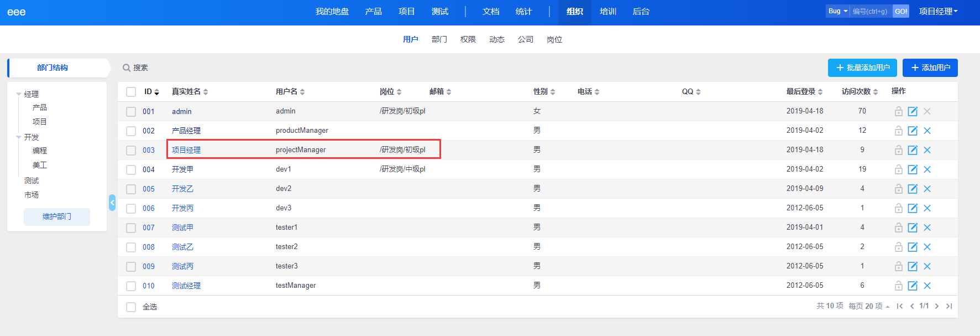980x336 pixels.
Task: Go to last page icon
Action: 949,306
